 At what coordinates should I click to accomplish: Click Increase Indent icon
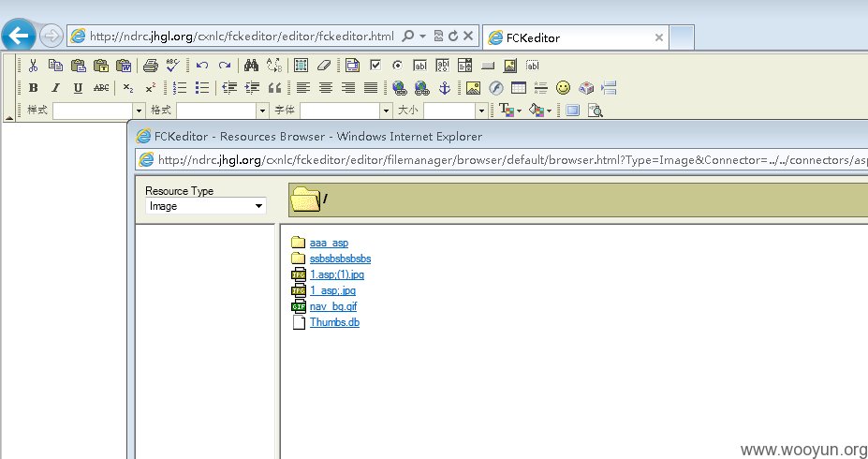tap(252, 87)
